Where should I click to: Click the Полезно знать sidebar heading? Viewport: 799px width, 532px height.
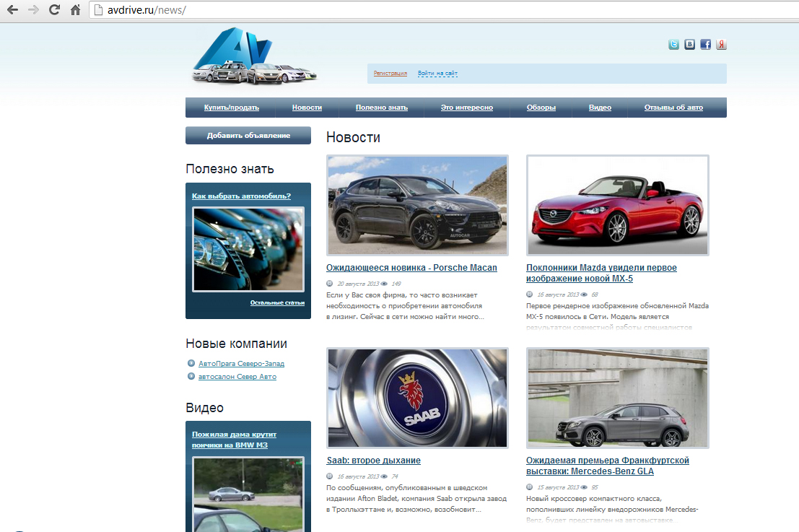pyautogui.click(x=230, y=169)
